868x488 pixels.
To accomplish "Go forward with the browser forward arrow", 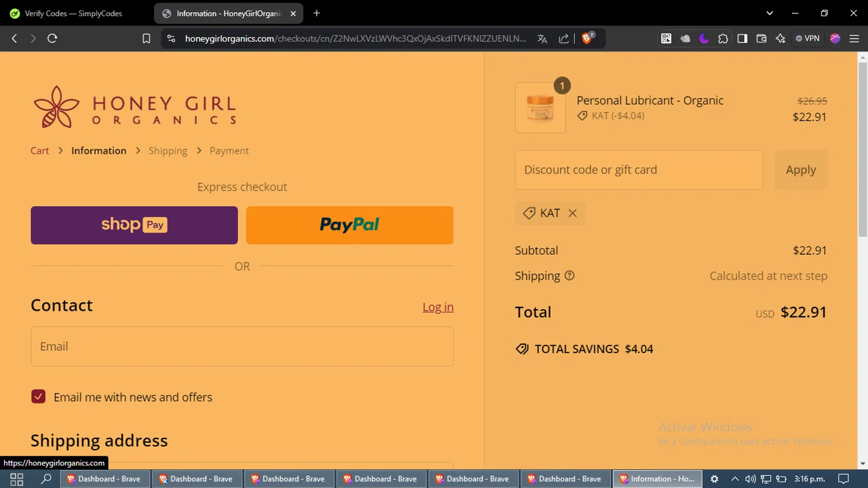I will (33, 38).
